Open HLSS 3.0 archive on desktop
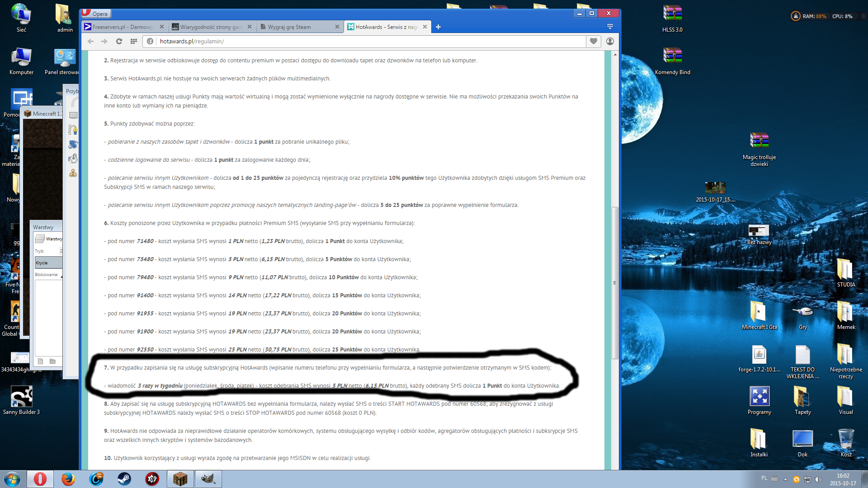 point(672,18)
